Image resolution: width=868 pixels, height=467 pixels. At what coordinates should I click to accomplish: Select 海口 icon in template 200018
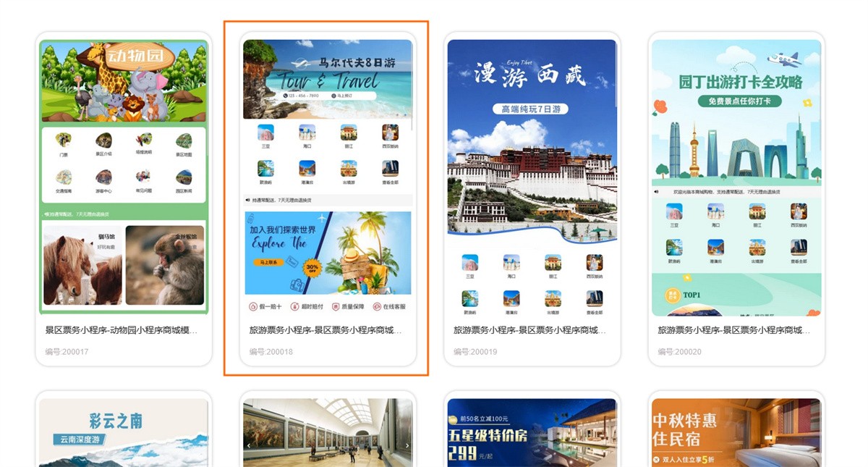[x=307, y=132]
